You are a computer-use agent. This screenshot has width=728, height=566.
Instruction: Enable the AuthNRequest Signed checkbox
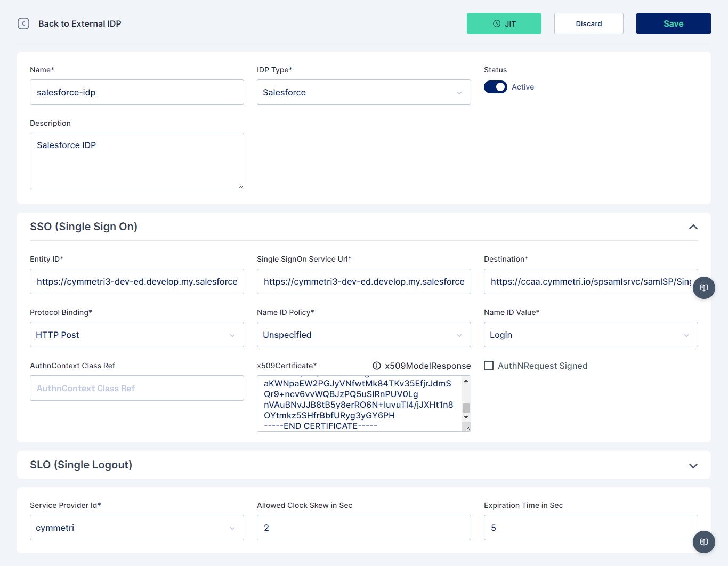(489, 366)
